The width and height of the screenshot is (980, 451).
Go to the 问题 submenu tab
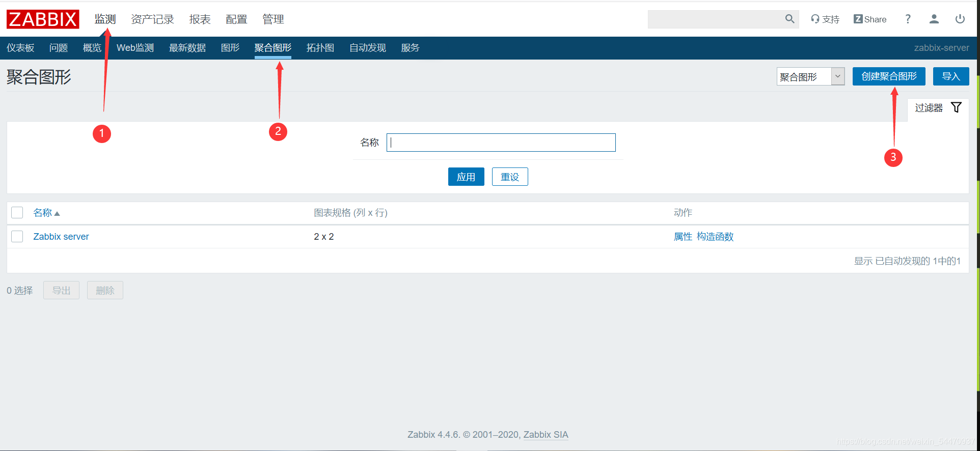[x=59, y=48]
